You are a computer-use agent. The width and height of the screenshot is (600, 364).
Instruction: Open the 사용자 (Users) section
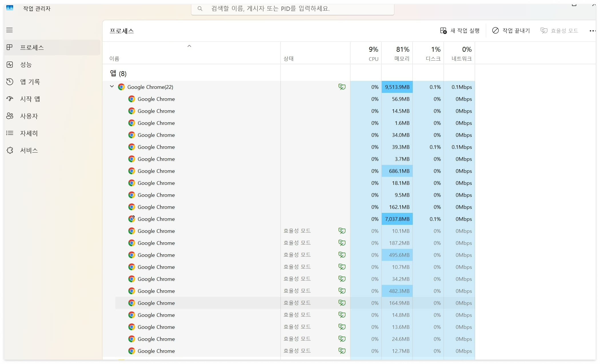coord(10,116)
